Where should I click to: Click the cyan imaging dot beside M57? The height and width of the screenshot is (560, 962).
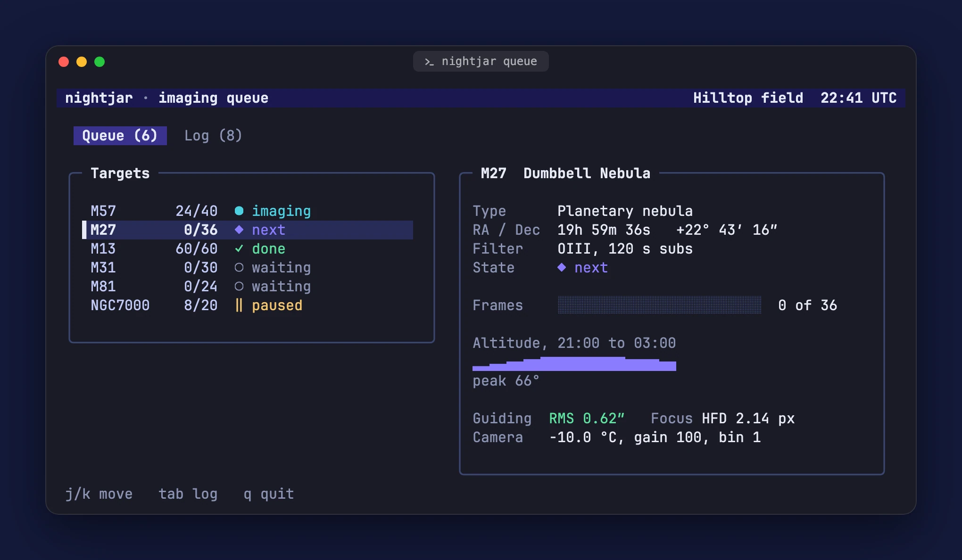point(239,211)
